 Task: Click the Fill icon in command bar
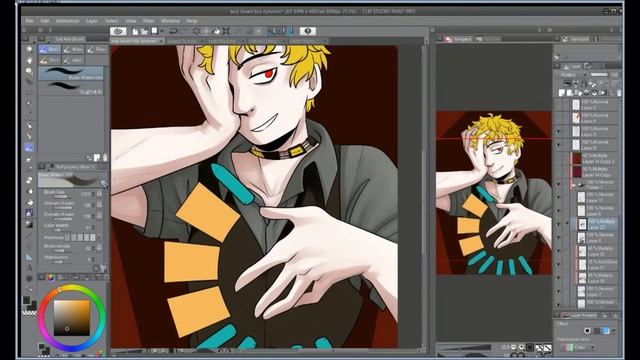point(216,31)
